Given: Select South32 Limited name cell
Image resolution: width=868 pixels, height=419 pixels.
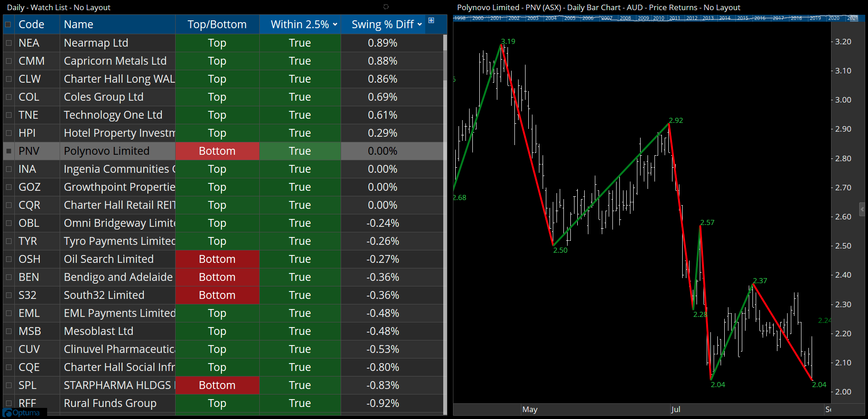Looking at the screenshot, I should 117,295.
